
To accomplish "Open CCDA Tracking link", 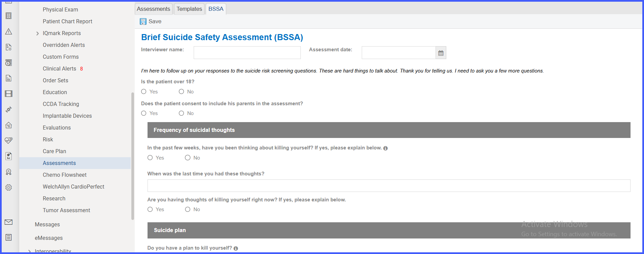I will pyautogui.click(x=61, y=104).
